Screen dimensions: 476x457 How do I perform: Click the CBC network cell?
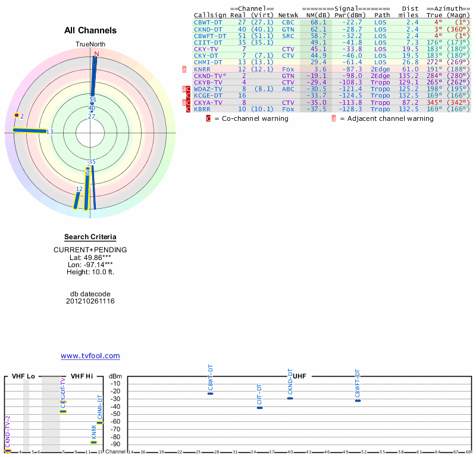coord(288,22)
